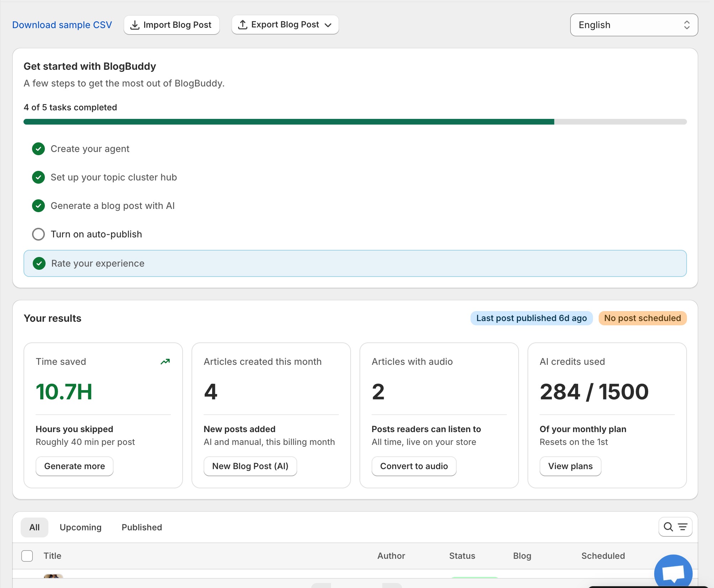
Task: Click the View plans button
Action: tap(570, 466)
